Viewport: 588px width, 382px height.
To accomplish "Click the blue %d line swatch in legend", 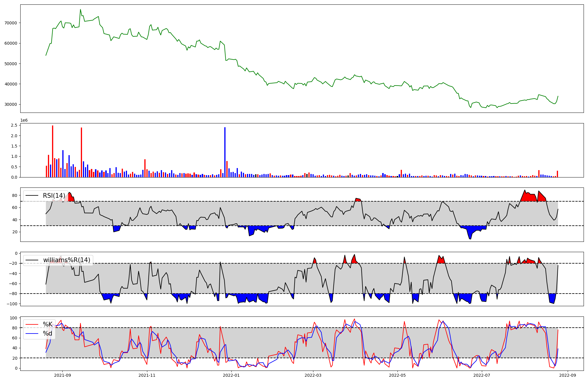I will click(32, 334).
